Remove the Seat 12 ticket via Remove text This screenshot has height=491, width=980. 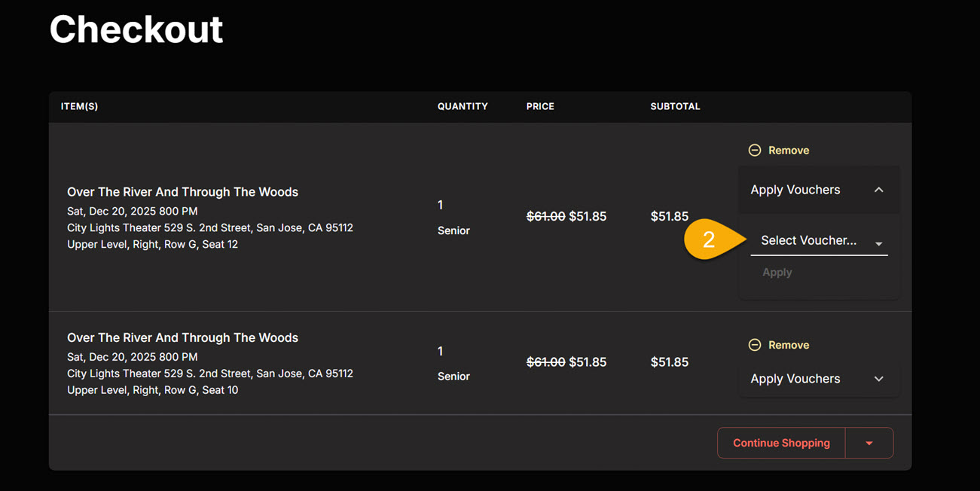(x=789, y=151)
